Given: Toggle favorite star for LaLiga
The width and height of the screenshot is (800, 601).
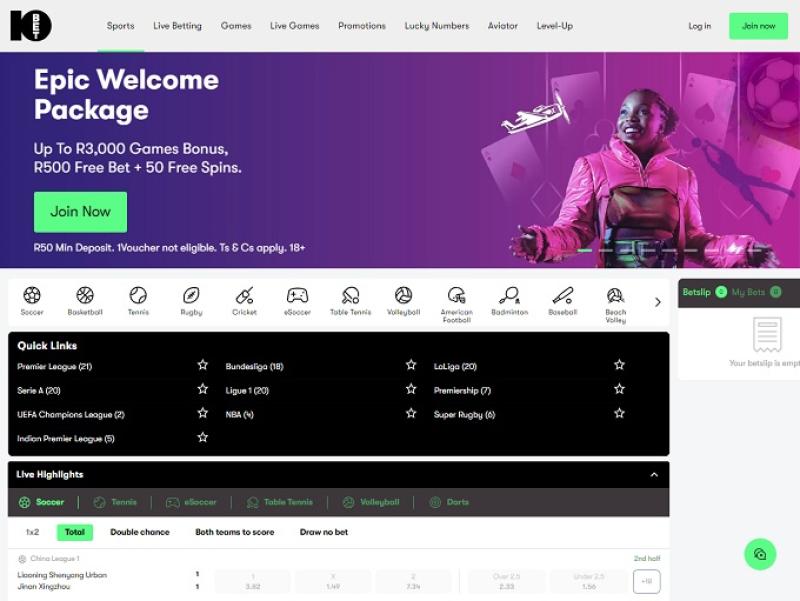Looking at the screenshot, I should (619, 365).
